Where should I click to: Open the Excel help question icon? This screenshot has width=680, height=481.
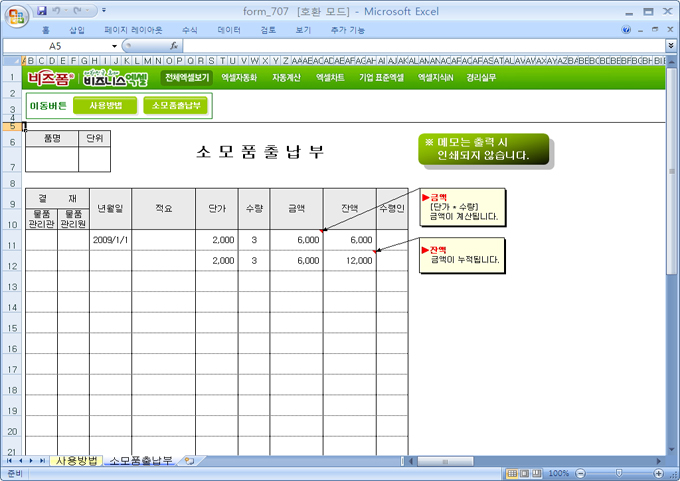click(626, 30)
